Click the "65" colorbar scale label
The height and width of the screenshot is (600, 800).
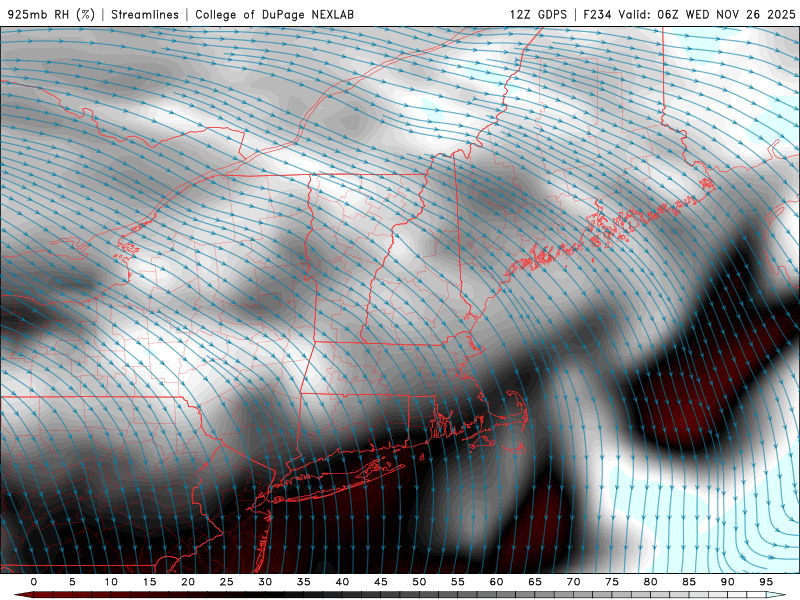click(x=535, y=582)
